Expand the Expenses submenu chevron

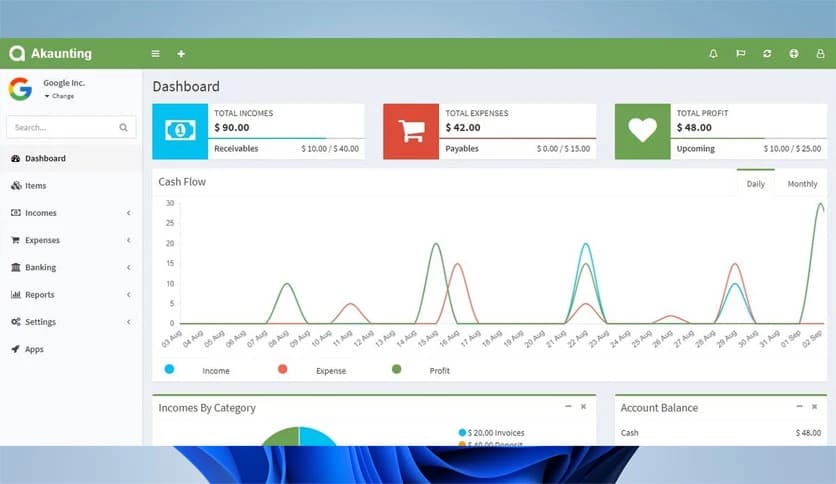(x=128, y=240)
